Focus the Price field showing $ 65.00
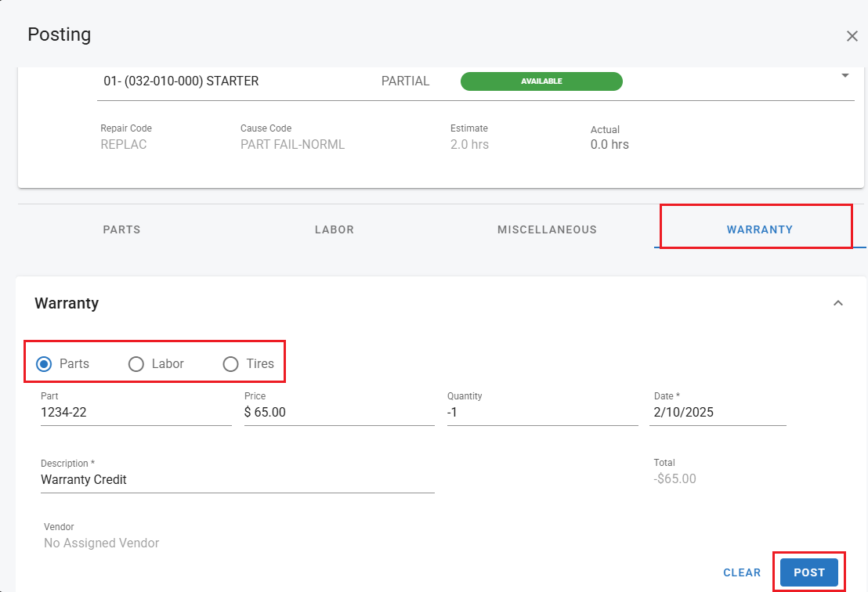Image resolution: width=868 pixels, height=592 pixels. point(338,412)
